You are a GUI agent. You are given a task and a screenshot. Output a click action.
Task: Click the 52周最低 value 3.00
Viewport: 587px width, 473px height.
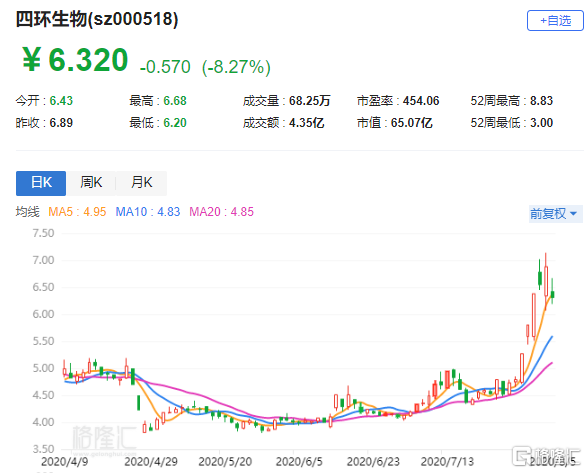[x=541, y=123]
